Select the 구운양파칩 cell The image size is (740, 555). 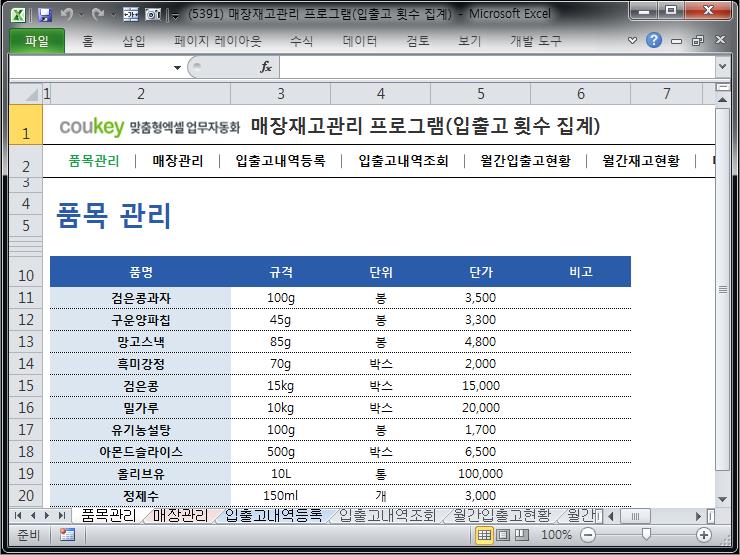coord(141,320)
